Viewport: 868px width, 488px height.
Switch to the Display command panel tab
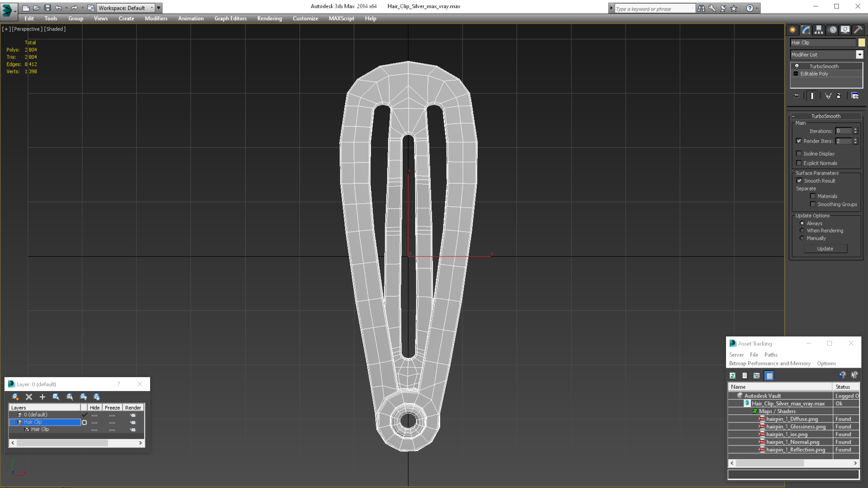tap(845, 30)
